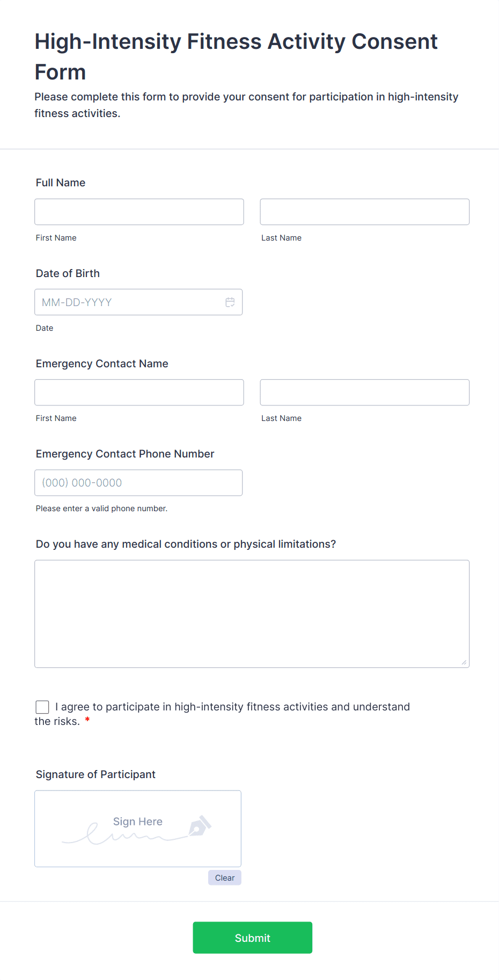Click the Emergency Contact first name field
This screenshot has width=499, height=980.
pyautogui.click(x=138, y=392)
